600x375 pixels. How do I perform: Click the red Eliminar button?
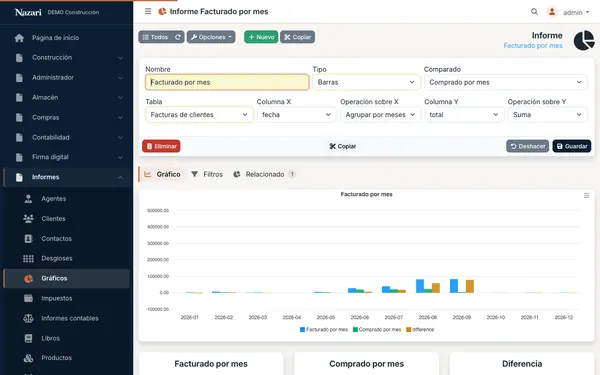(x=161, y=146)
